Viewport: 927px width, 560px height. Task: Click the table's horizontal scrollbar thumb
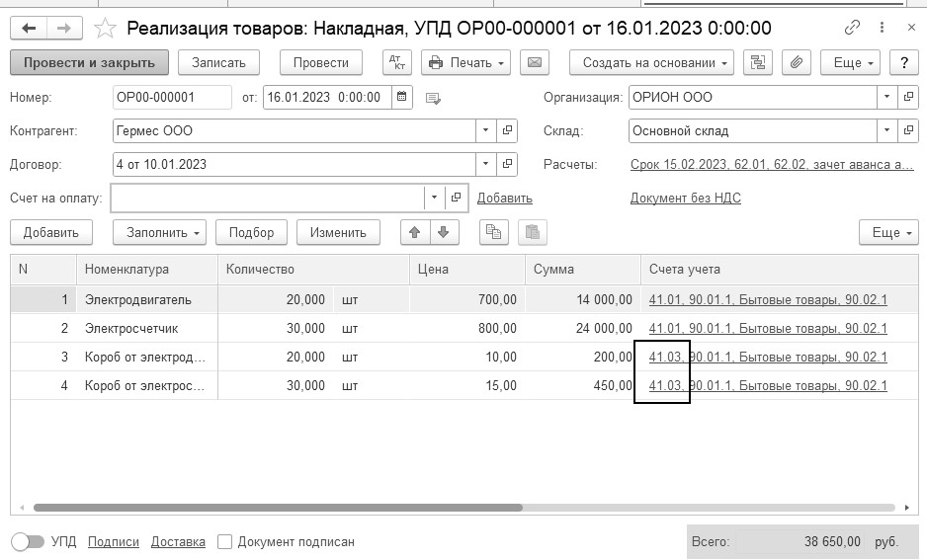click(x=278, y=508)
